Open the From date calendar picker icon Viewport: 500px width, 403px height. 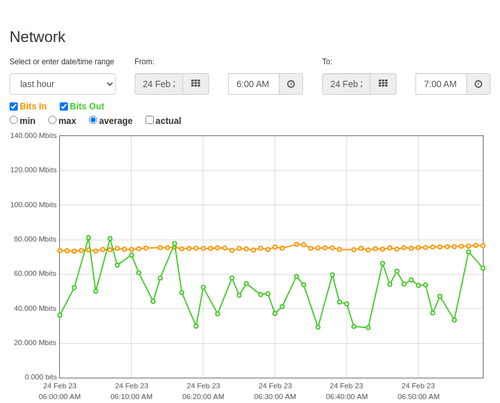[x=196, y=84]
